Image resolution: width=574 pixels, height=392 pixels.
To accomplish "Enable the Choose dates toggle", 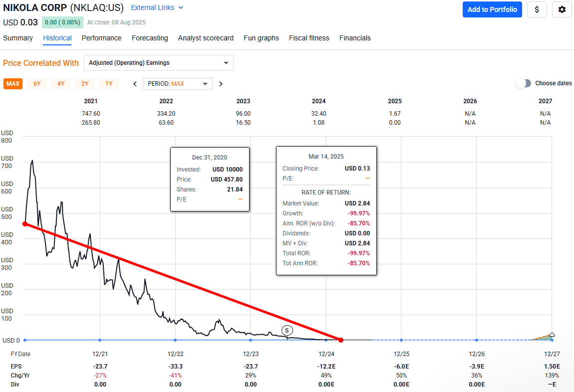I will click(x=523, y=83).
